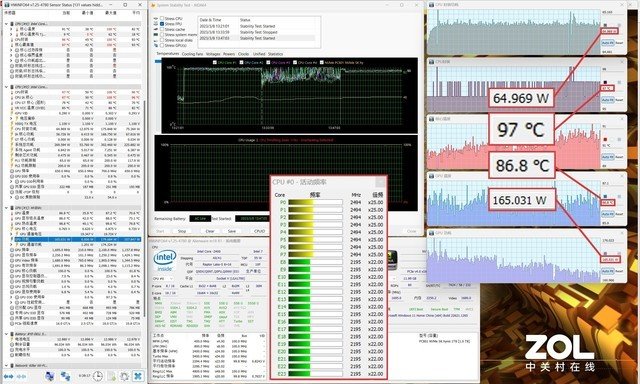
Task: Enable the Stress CPU checkbox
Action: point(162,18)
